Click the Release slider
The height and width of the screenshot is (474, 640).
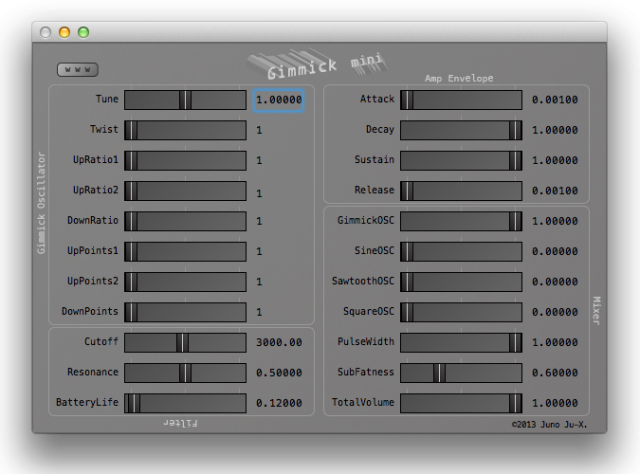tap(461, 191)
